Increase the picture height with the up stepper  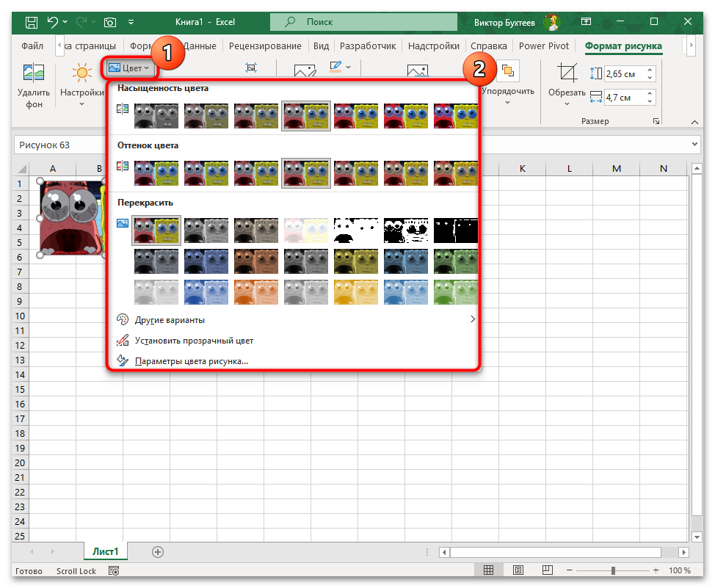650,70
